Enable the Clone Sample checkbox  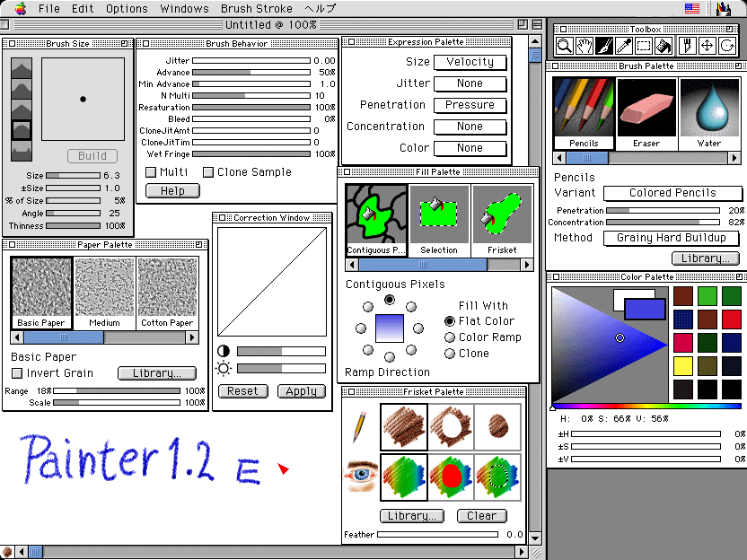pos(208,172)
